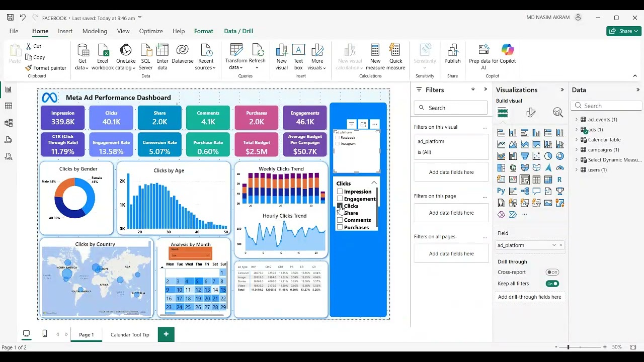Add a new page with plus button
Image resolution: width=644 pixels, height=362 pixels.
coord(166,334)
